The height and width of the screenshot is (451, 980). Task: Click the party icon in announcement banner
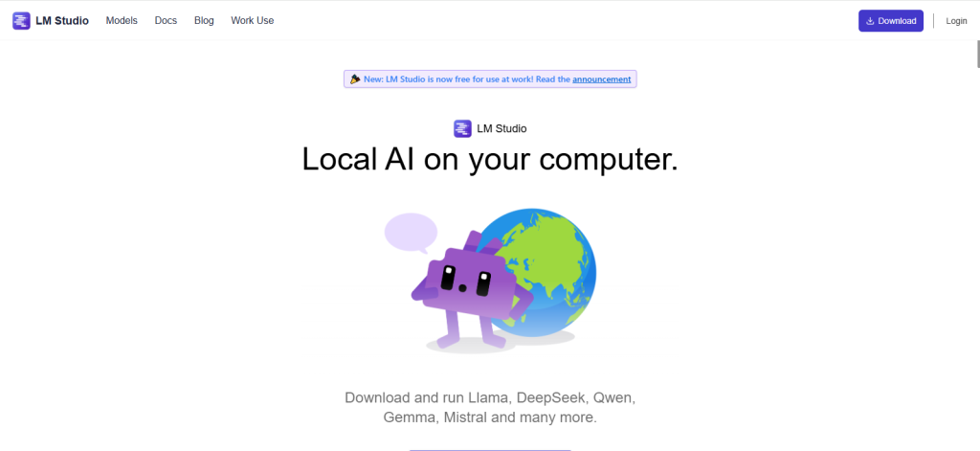[355, 79]
